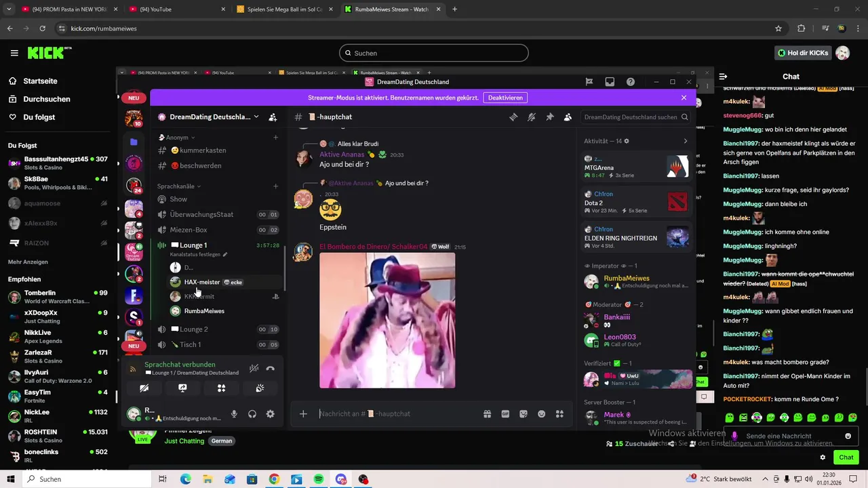Open Kick chat settings gear

pyautogui.click(x=823, y=457)
